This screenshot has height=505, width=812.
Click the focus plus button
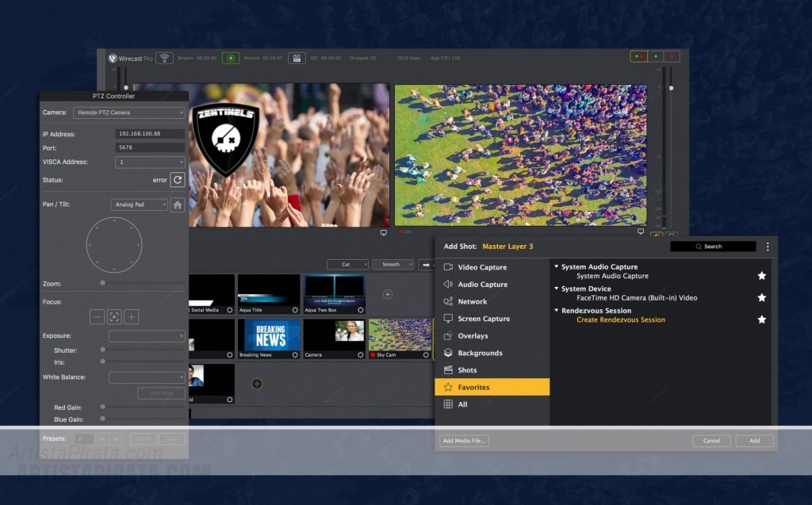132,316
